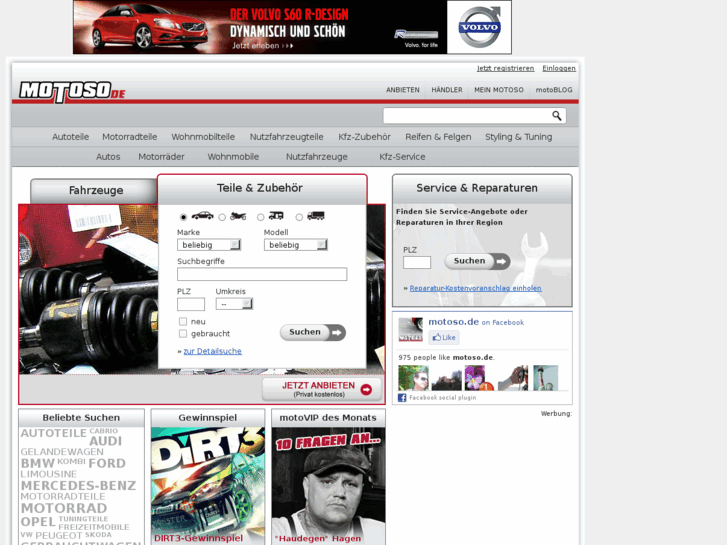Click the motorhome icon in parts search
Image resolution: width=727 pixels, height=545 pixels.
click(276, 216)
